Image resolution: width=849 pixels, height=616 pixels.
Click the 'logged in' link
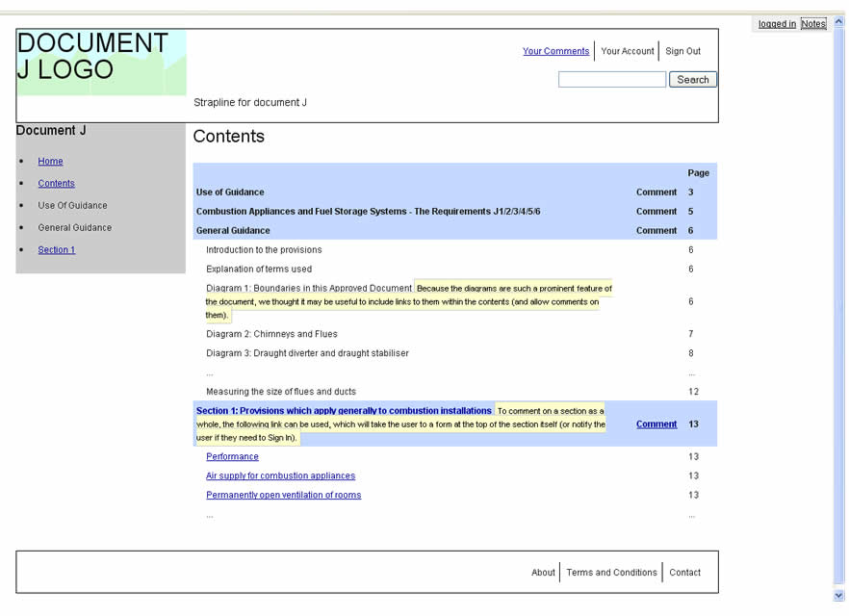[x=777, y=24]
